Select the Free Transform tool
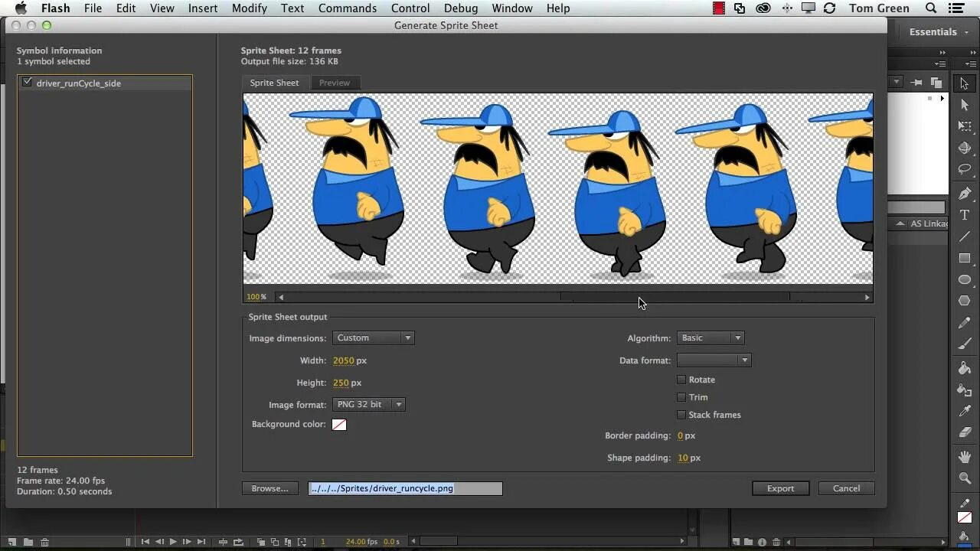The image size is (980, 551). pos(965,126)
